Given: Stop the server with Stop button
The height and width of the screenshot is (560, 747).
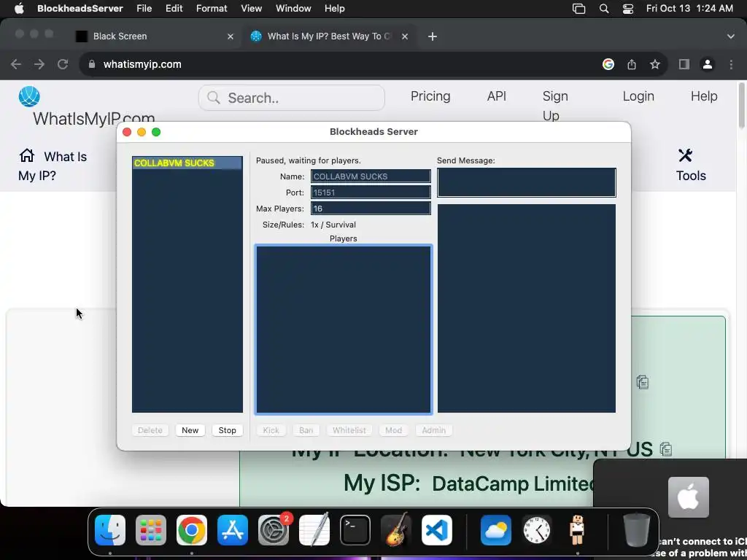Looking at the screenshot, I should tap(228, 430).
